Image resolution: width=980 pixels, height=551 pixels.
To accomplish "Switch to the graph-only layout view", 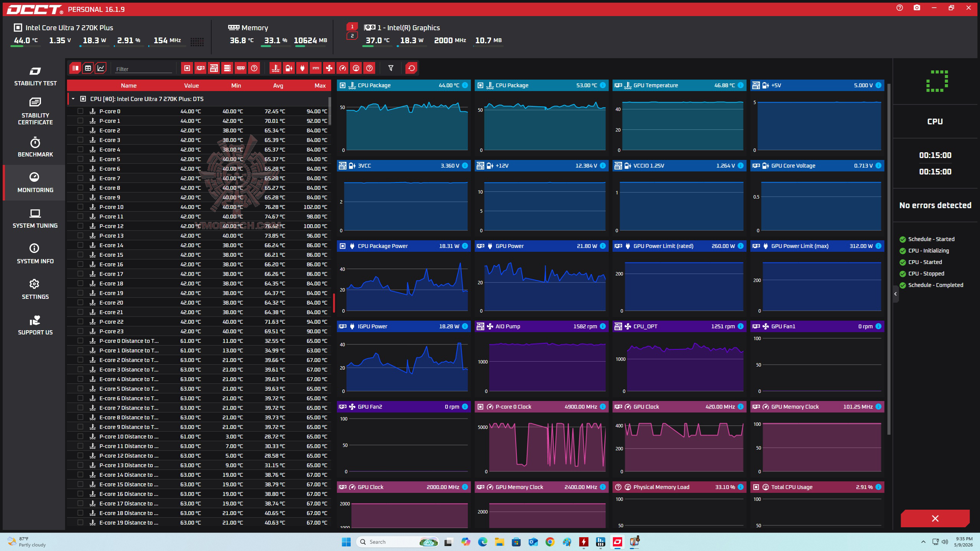I will click(101, 68).
